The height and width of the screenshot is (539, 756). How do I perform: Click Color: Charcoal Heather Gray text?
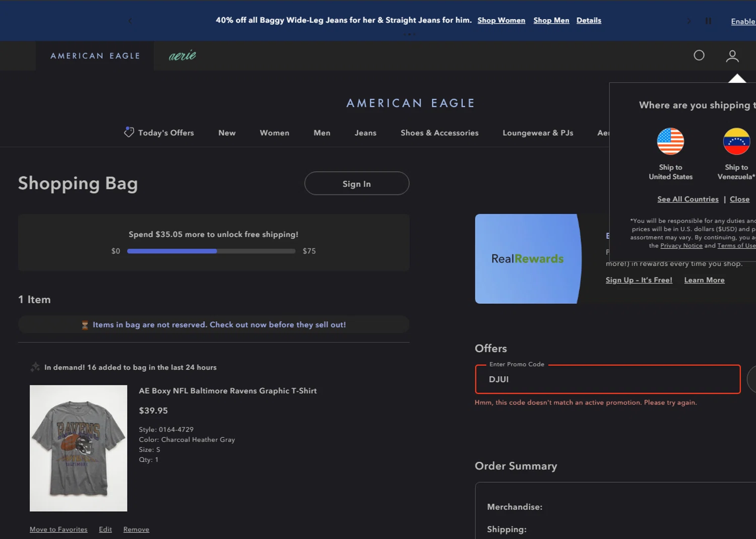coord(187,440)
